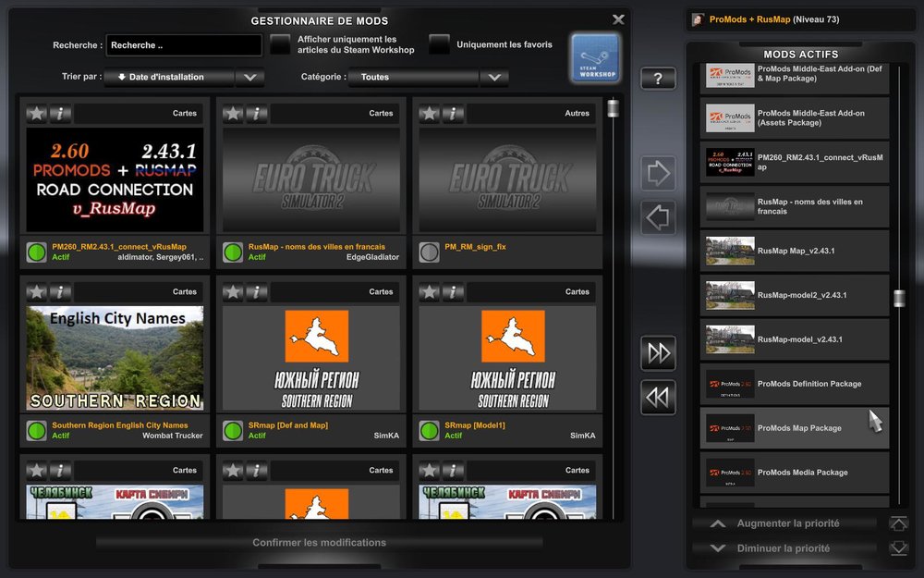Select ProMods Middle-East Add-on (Def & Map Package)

795,78
